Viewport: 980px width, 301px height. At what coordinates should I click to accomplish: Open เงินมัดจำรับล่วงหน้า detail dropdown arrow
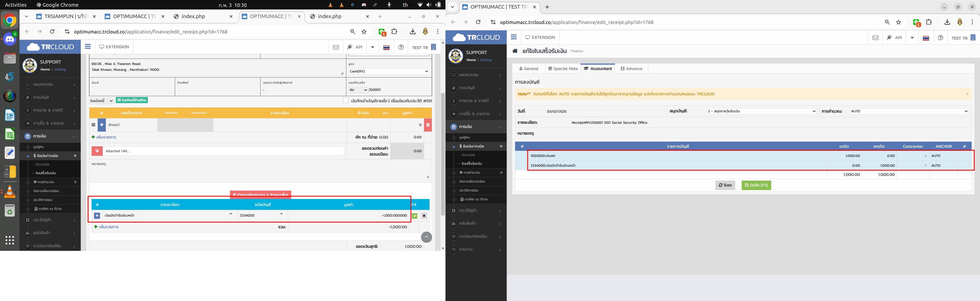[231, 214]
